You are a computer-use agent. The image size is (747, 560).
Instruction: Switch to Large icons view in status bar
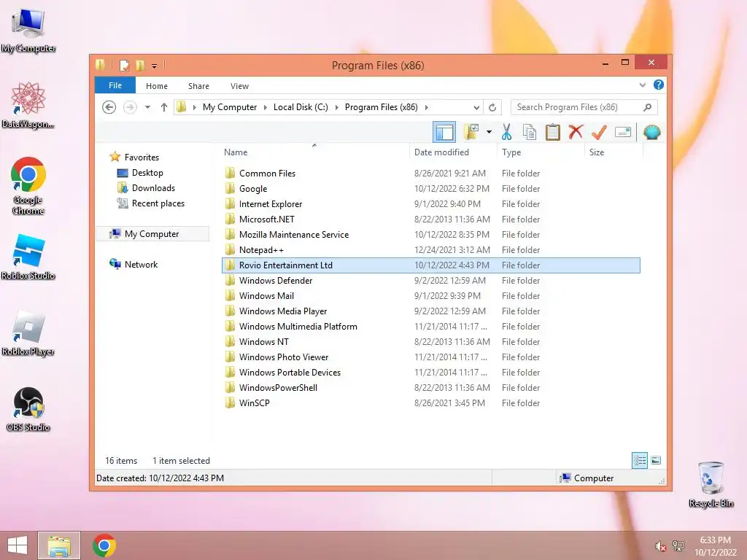(656, 460)
